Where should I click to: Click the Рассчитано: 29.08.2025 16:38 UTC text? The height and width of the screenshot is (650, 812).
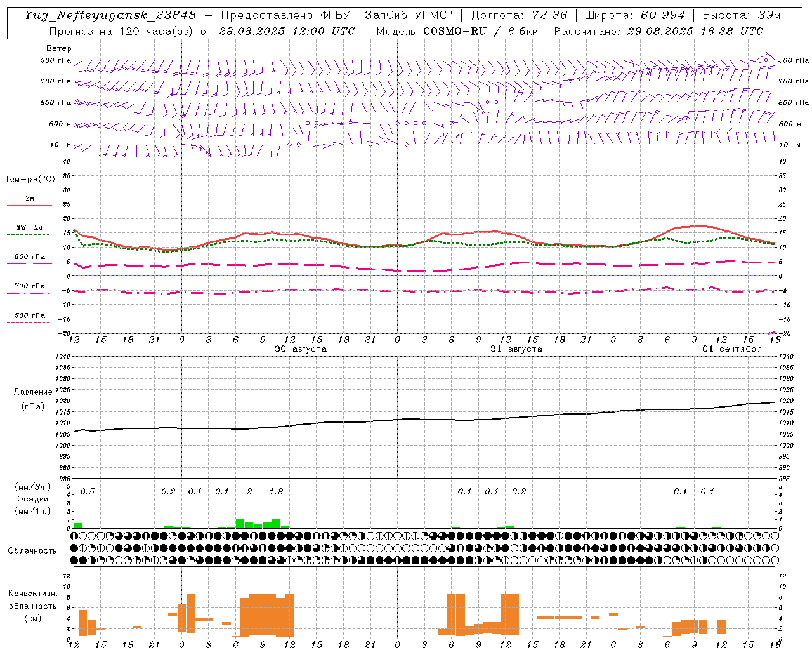tap(658, 31)
